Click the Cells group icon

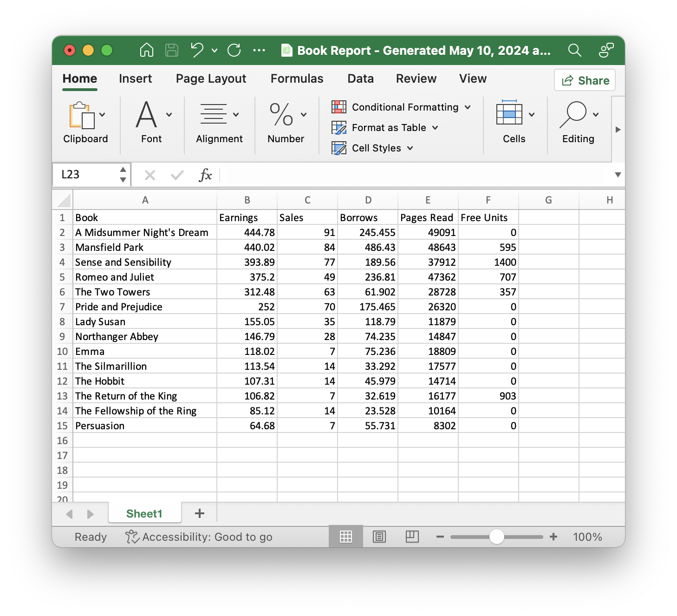pos(509,112)
